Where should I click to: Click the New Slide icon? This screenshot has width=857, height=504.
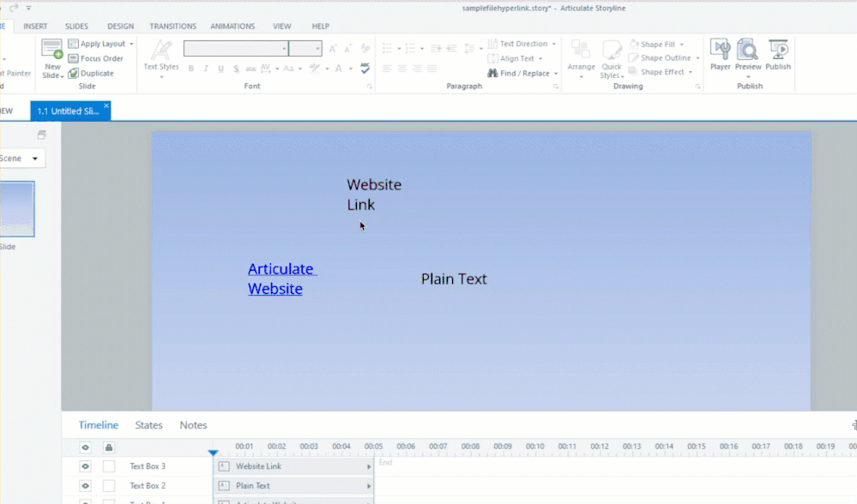pos(52,49)
